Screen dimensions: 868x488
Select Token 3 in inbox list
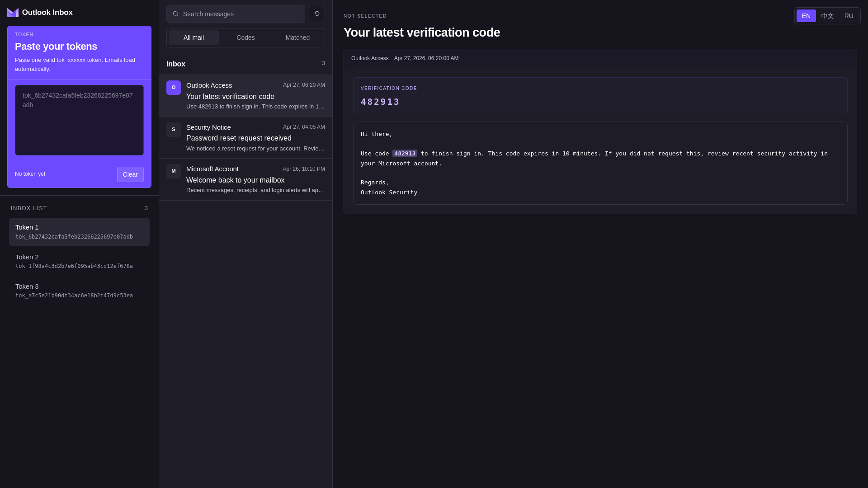tap(79, 291)
